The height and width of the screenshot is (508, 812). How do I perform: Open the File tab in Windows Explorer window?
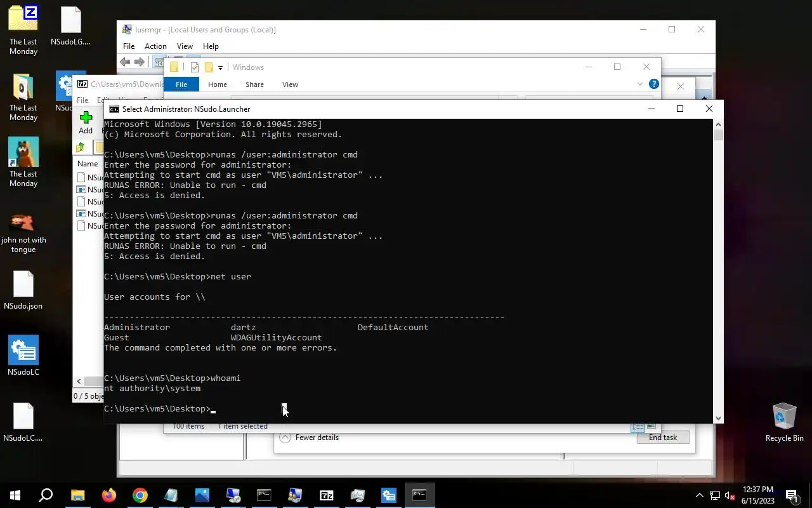click(181, 84)
